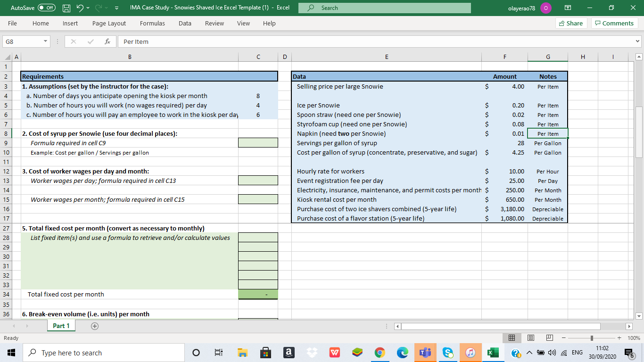
Task: Select the Part 1 sheet tab
Action: 61,325
